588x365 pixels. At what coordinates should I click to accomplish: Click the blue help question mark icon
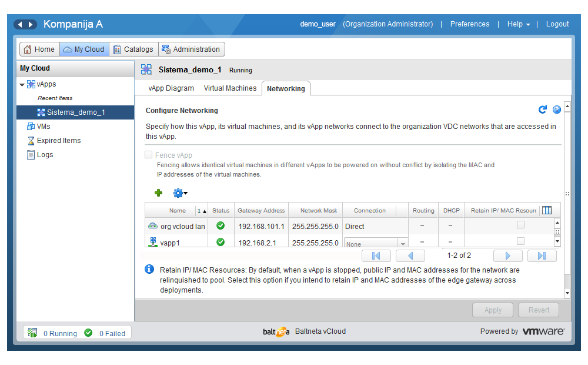coord(556,109)
